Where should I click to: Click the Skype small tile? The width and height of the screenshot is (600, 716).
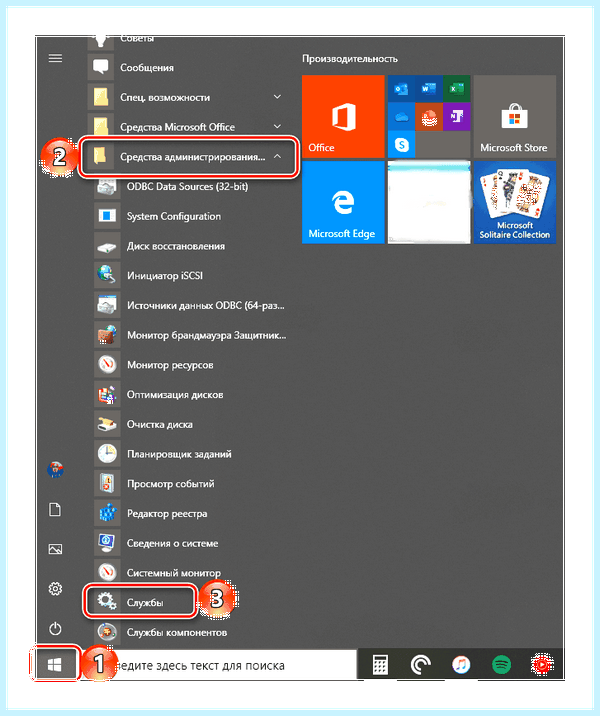point(401,144)
